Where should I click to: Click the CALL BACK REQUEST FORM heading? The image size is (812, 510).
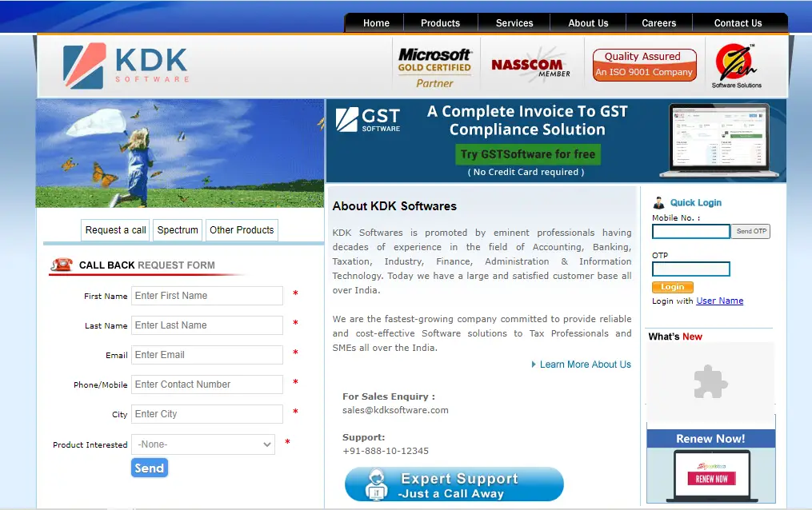tap(146, 265)
